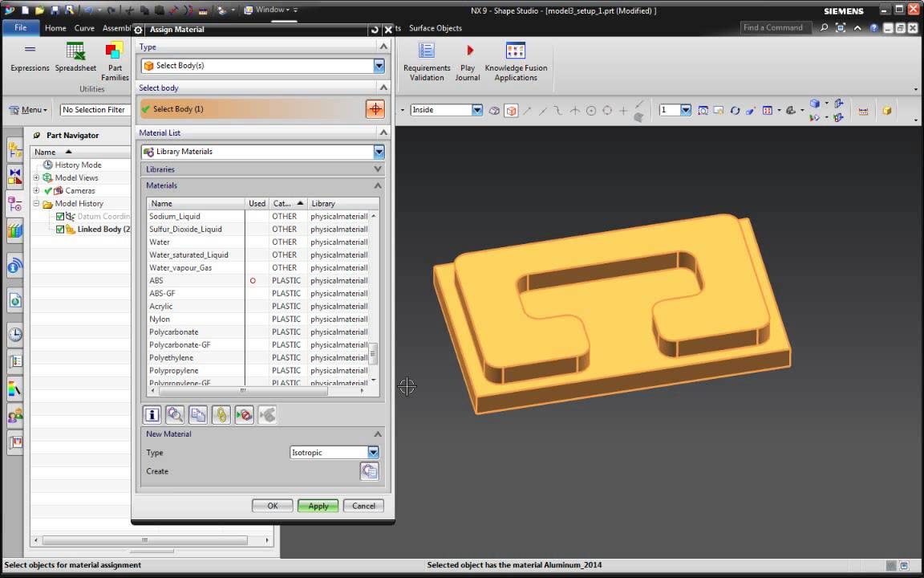Open the Menu dropdown button

(x=30, y=110)
